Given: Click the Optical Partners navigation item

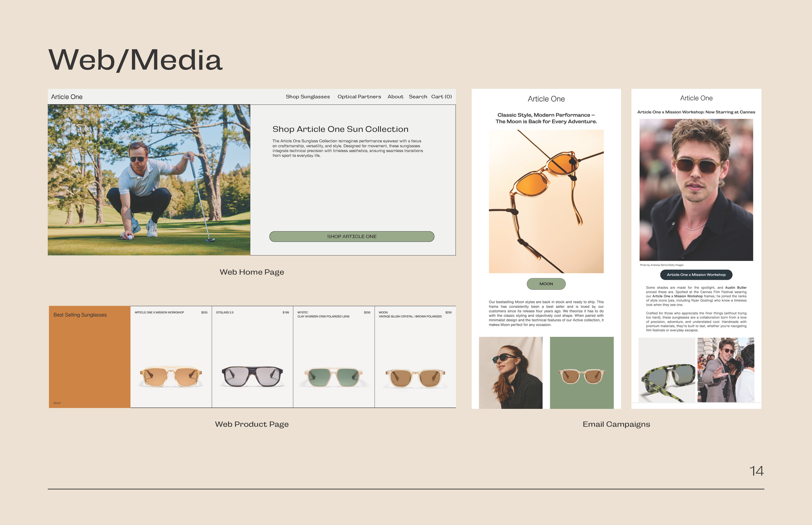Looking at the screenshot, I should click(359, 96).
